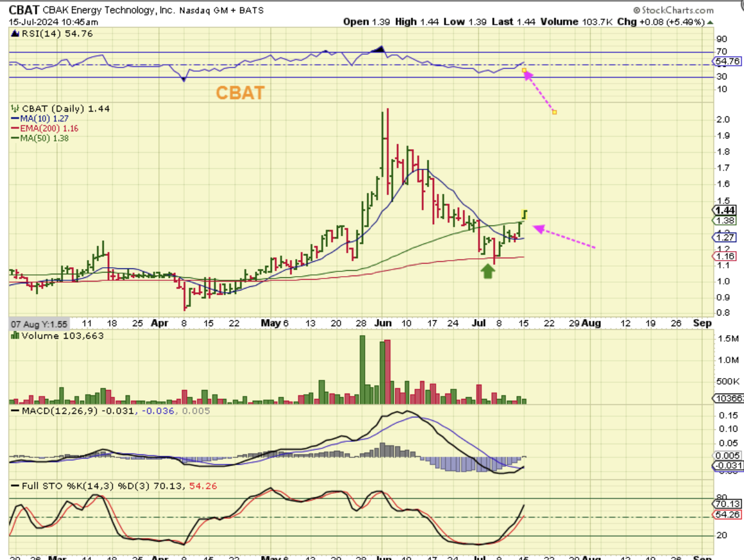The height and width of the screenshot is (560, 744).
Task: Click the 1.44 last price tag on right axis
Action: 726,210
